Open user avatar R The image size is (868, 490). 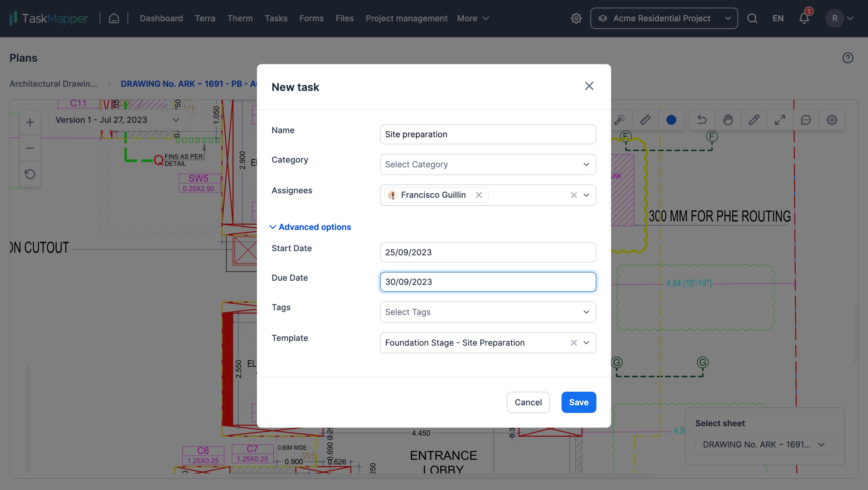(x=834, y=18)
